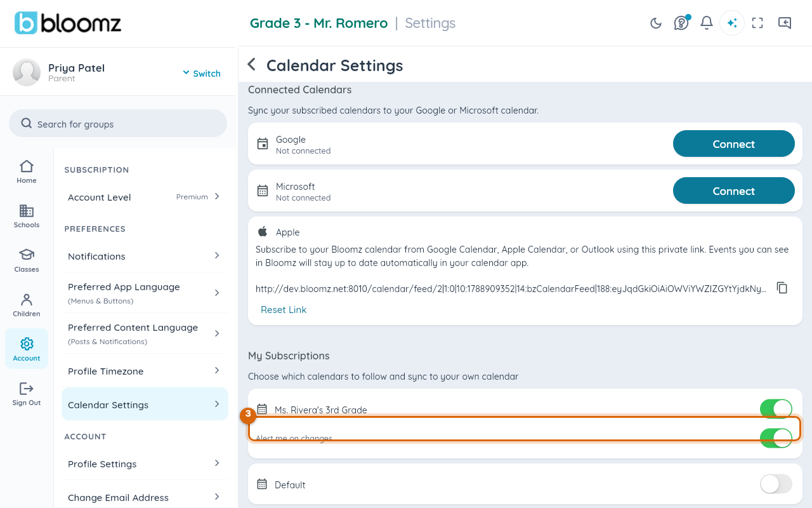Image resolution: width=812 pixels, height=508 pixels.
Task: Open Preferred App Language setting
Action: [145, 293]
